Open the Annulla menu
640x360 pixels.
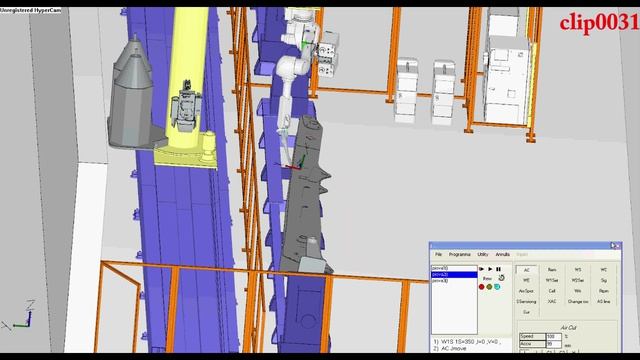[x=502, y=254]
